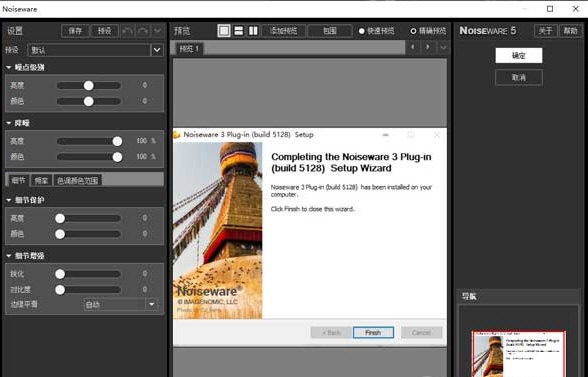The height and width of the screenshot is (377, 588).
Task: Switch to the 细节 tab
Action: point(18,180)
